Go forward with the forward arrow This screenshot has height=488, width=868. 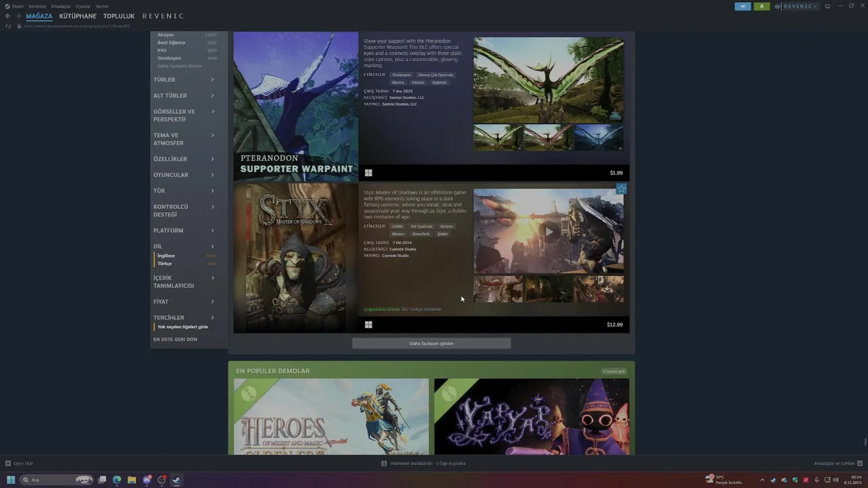tap(18, 16)
